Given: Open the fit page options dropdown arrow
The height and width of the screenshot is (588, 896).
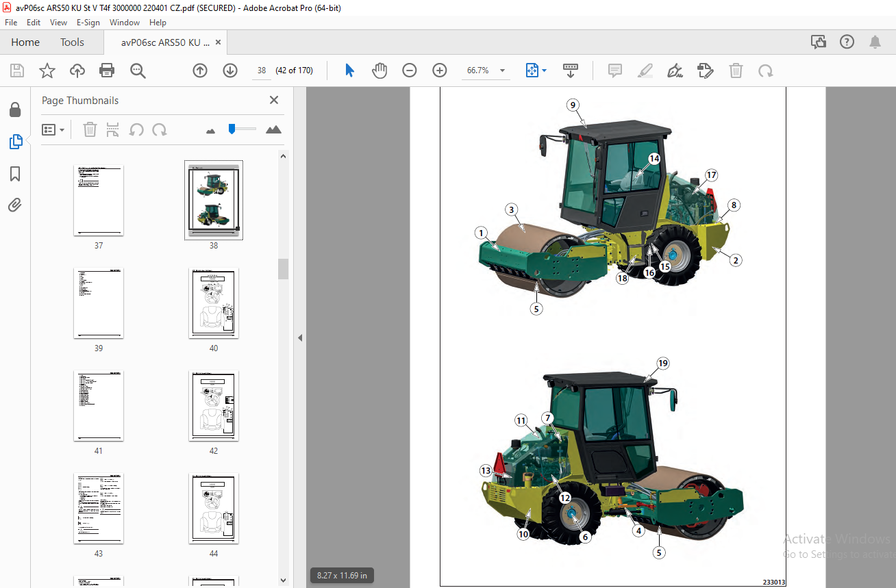Looking at the screenshot, I should [545, 71].
